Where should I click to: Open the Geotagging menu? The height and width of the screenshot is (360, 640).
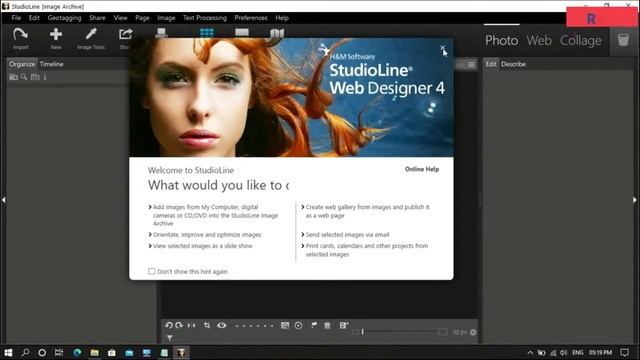(64, 18)
